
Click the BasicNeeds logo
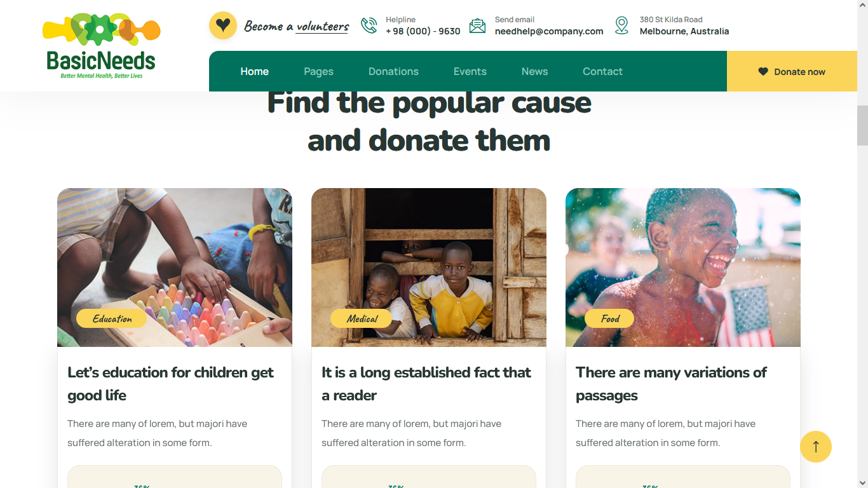click(101, 46)
